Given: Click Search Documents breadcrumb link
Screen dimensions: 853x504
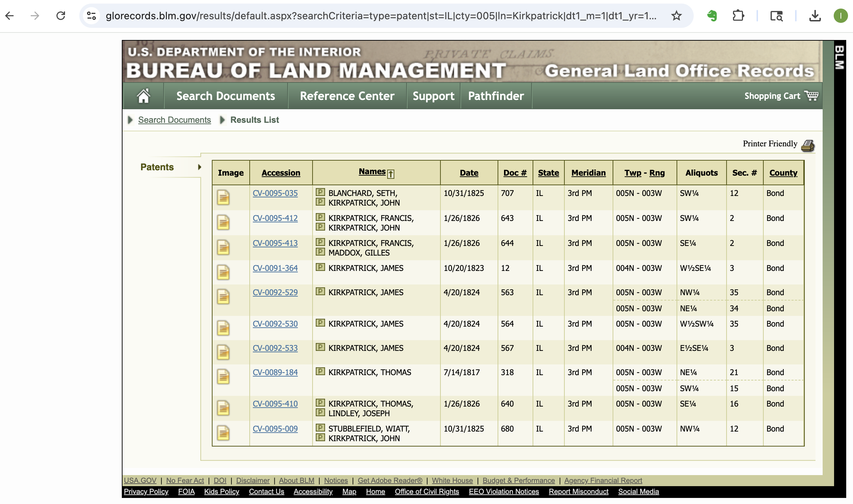Looking at the screenshot, I should point(174,120).
